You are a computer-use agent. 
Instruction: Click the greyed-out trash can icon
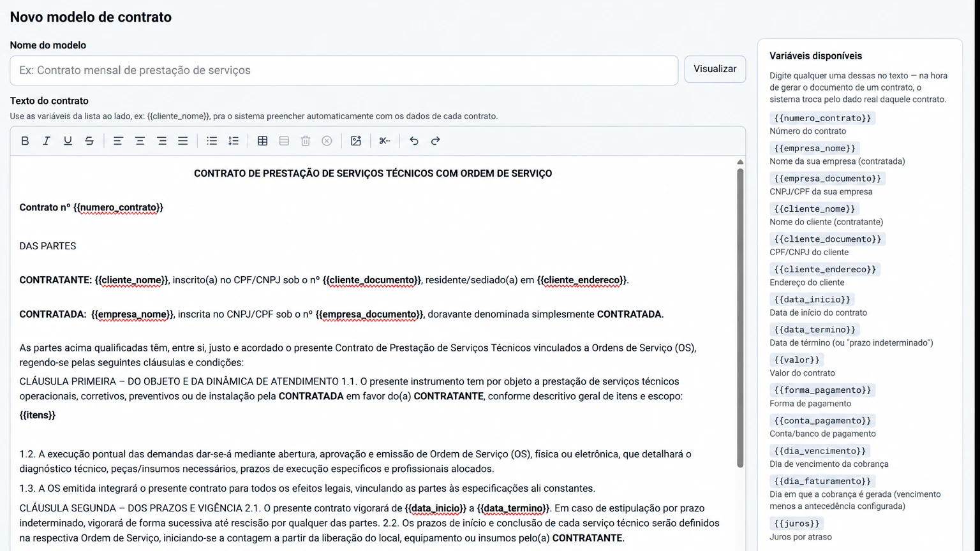point(306,141)
